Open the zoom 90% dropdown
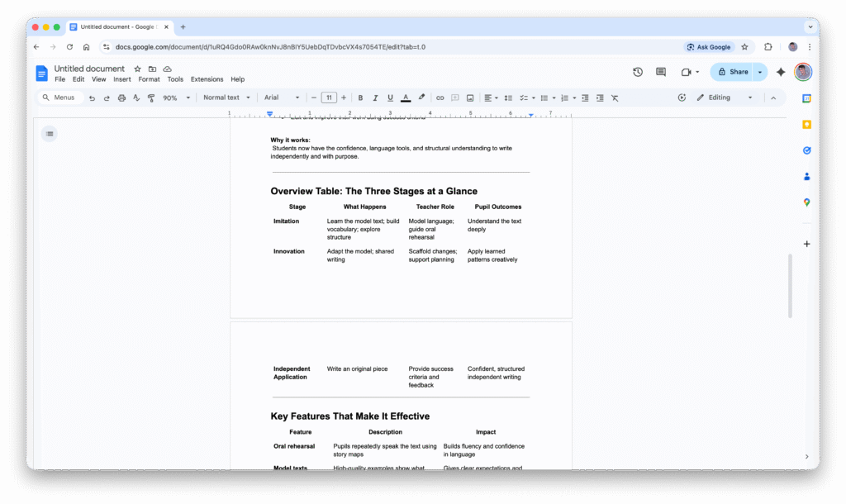The image size is (846, 504). pos(176,97)
